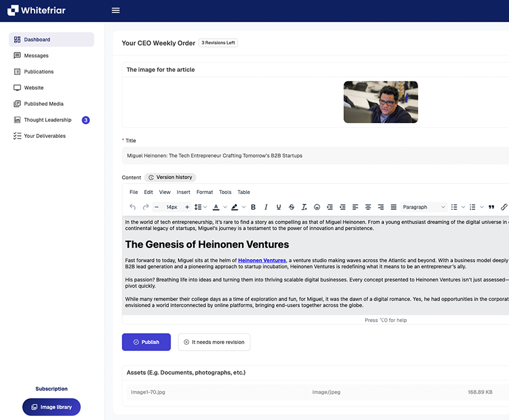Screen dimensions: 509x420
Task: Justify the paragraph text
Action: click(393, 208)
